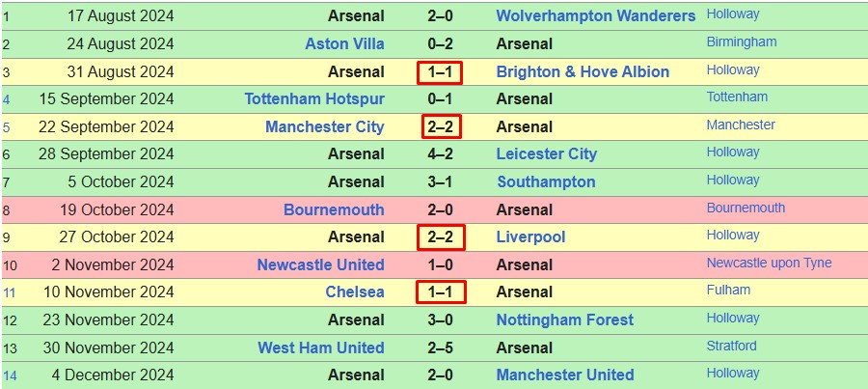Open the Manchester City team link
The height and width of the screenshot is (389, 868).
(x=324, y=127)
